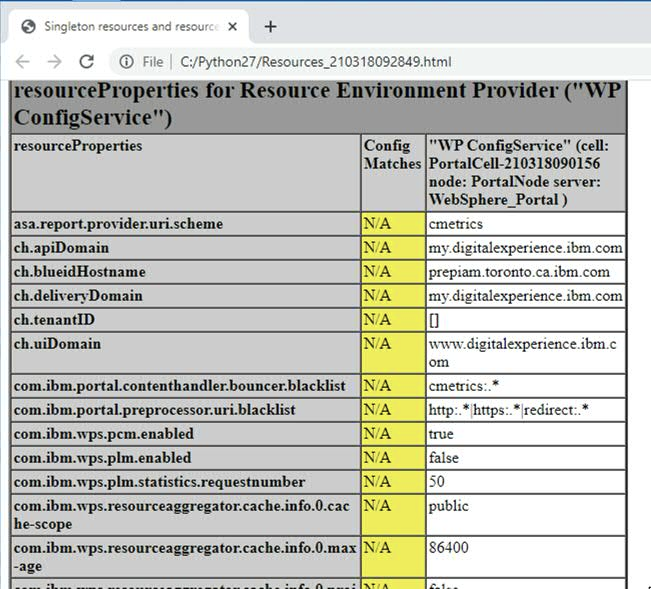This screenshot has height=589, width=651.
Task: Select asa.report.provider.uri.scheme property name
Action: point(118,224)
